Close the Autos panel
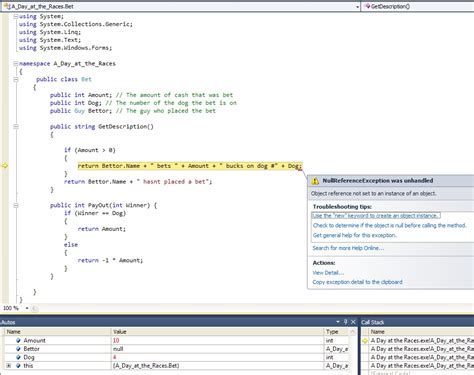Image resolution: width=474 pixels, height=375 pixels. pyautogui.click(x=353, y=322)
